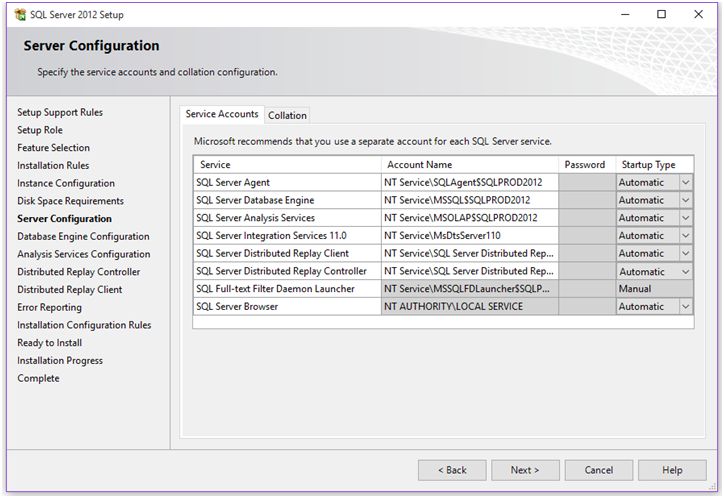
Task: Select SQL Server Integration Services 11.0 row
Action: click(x=287, y=235)
